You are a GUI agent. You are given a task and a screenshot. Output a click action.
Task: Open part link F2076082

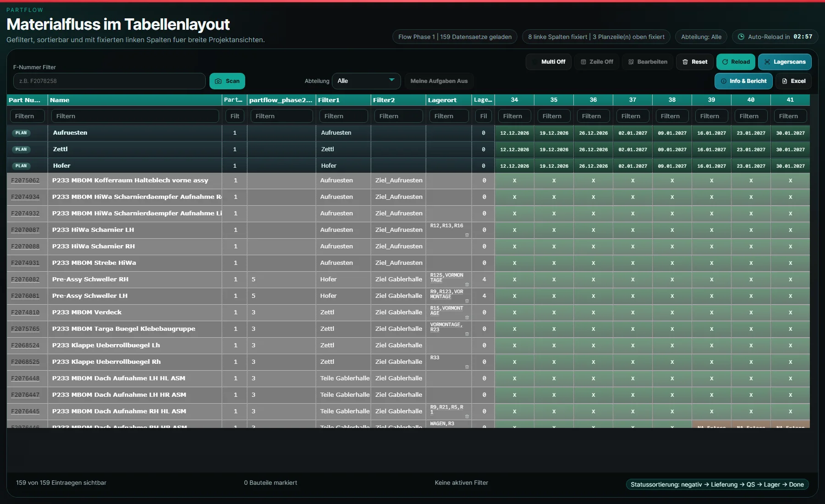25,279
